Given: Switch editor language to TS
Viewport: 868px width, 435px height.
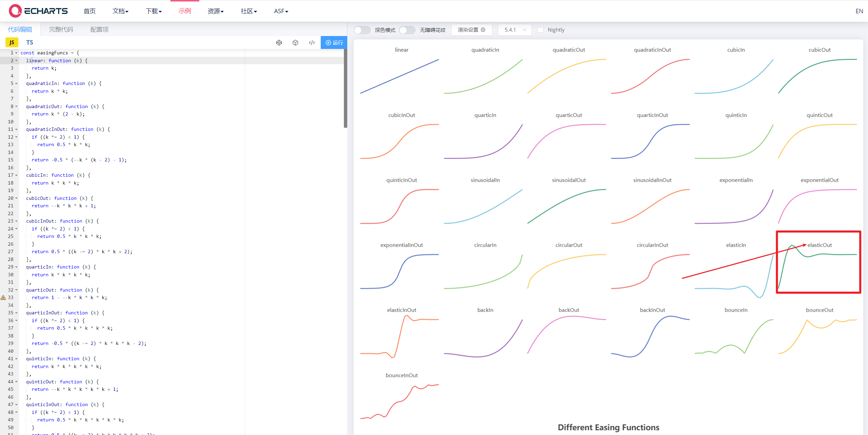Looking at the screenshot, I should (x=30, y=42).
